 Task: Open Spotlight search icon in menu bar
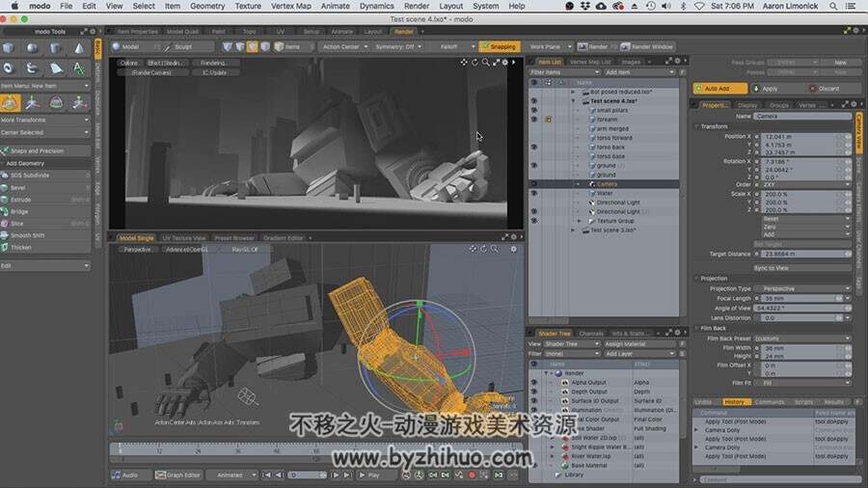tap(832, 6)
